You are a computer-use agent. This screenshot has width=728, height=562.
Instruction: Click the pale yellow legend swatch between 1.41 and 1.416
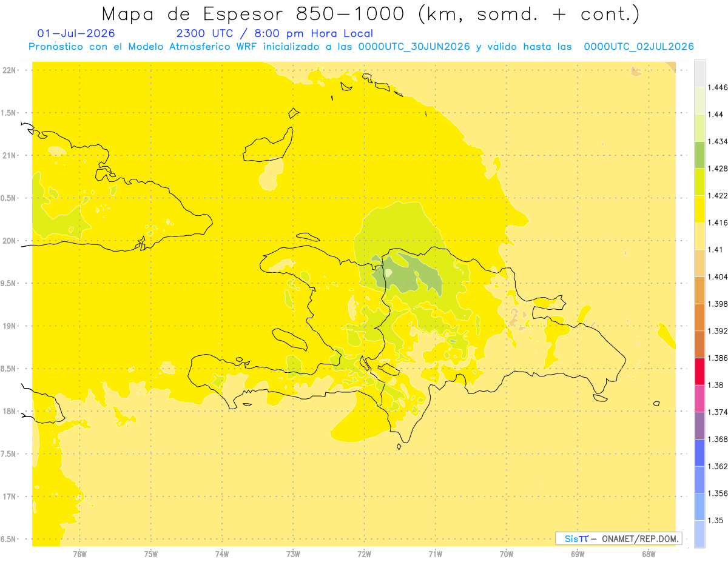(699, 236)
